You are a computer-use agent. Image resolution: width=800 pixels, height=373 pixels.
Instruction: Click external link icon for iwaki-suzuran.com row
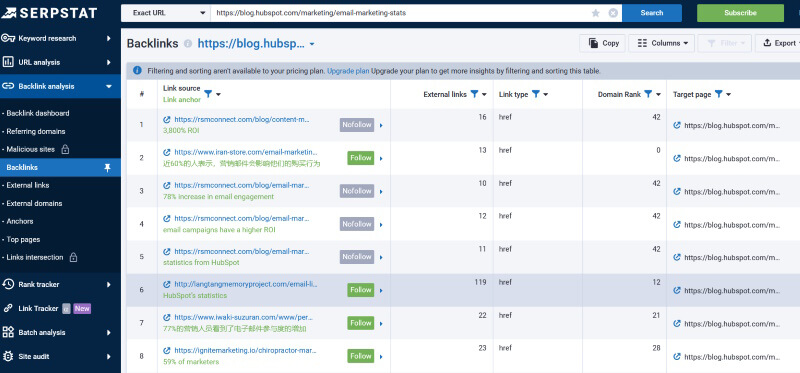(167, 317)
